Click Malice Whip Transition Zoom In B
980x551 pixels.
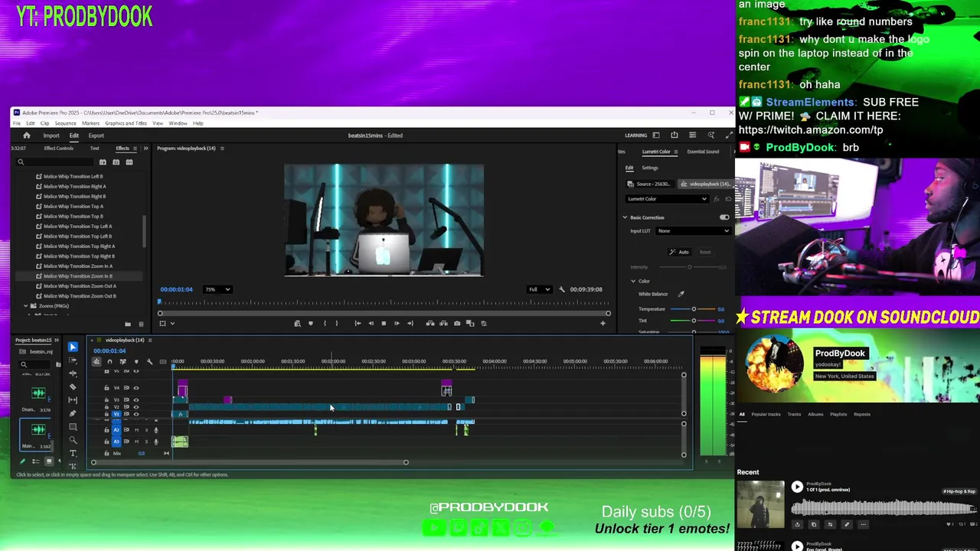78,276
